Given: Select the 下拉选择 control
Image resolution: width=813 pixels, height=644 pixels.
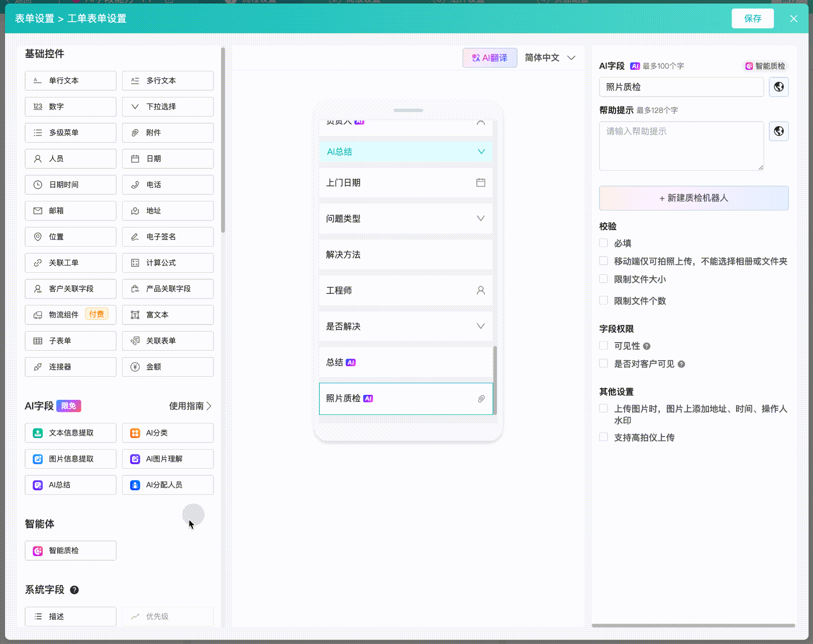Looking at the screenshot, I should tap(168, 106).
